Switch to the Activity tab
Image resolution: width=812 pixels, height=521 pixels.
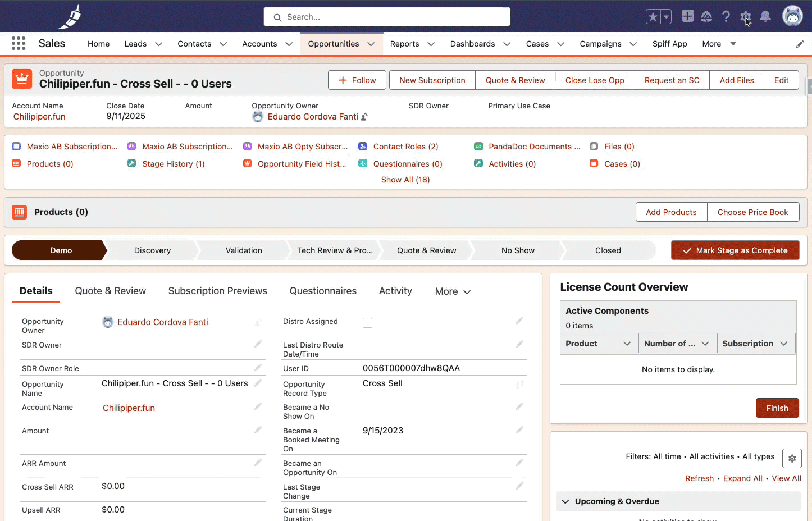395,291
